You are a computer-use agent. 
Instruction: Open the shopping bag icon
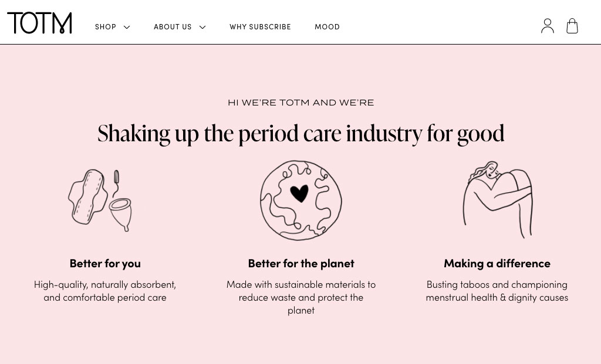[572, 26]
